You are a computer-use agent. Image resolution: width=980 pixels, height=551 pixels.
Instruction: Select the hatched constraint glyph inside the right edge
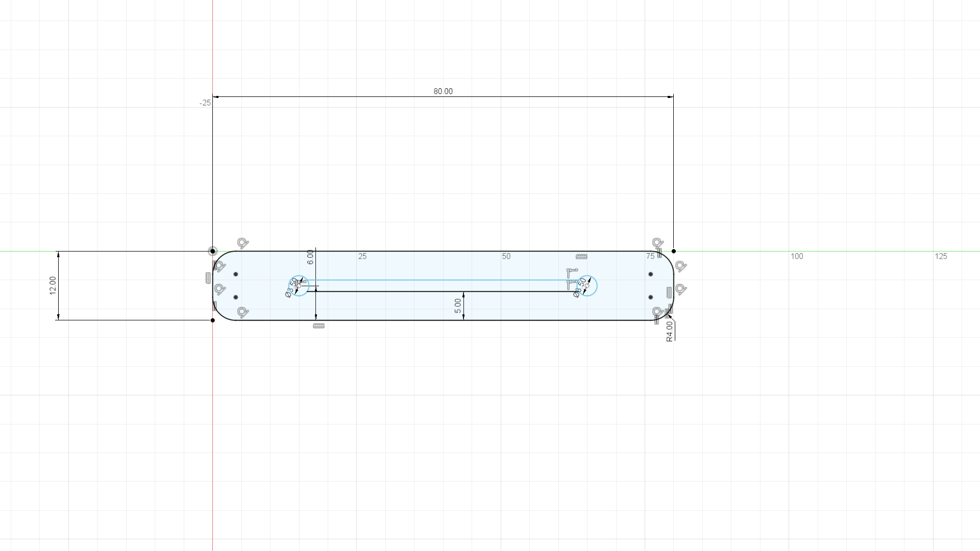click(x=669, y=292)
